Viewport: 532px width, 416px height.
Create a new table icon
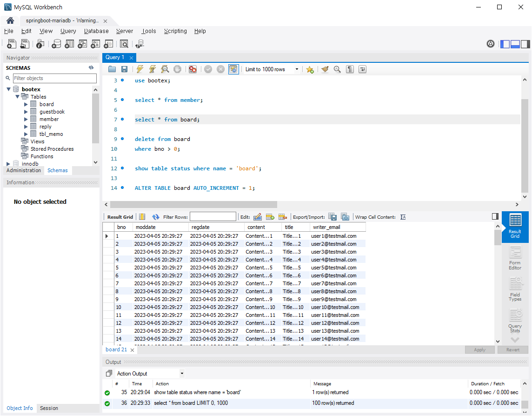70,44
